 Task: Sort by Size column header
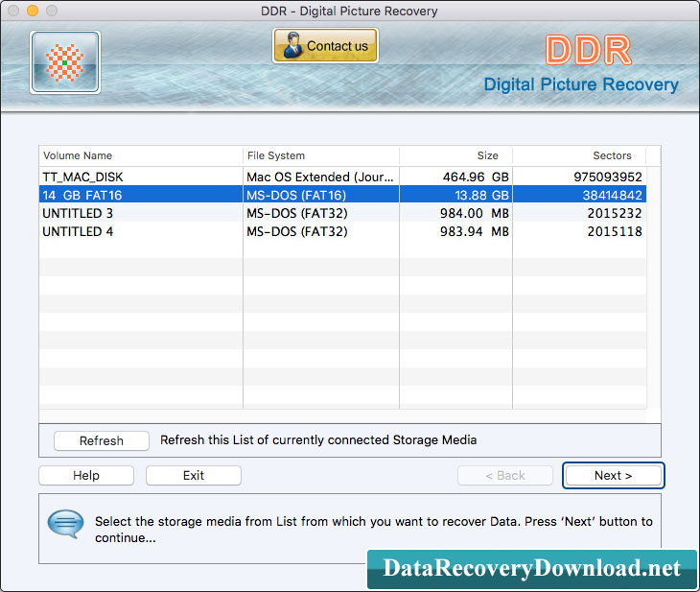tap(455, 155)
